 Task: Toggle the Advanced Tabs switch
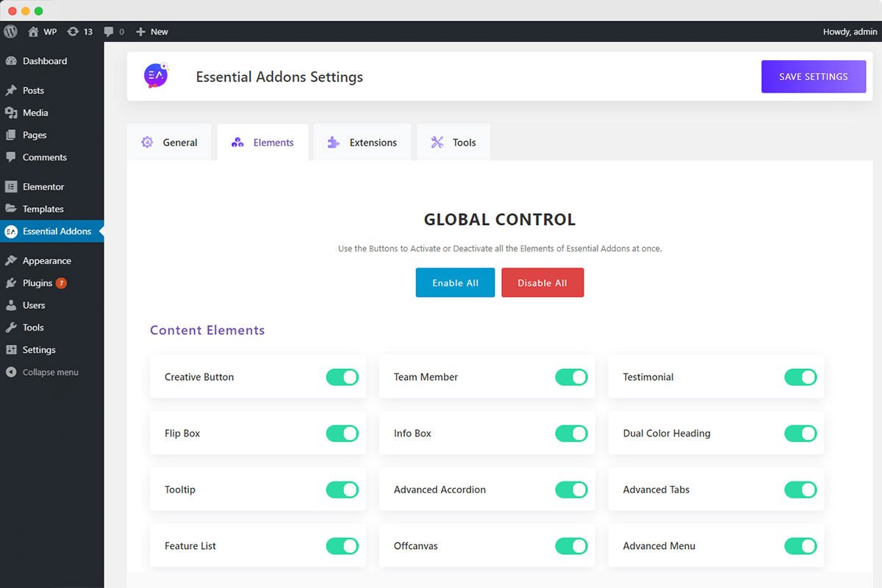[x=801, y=490]
